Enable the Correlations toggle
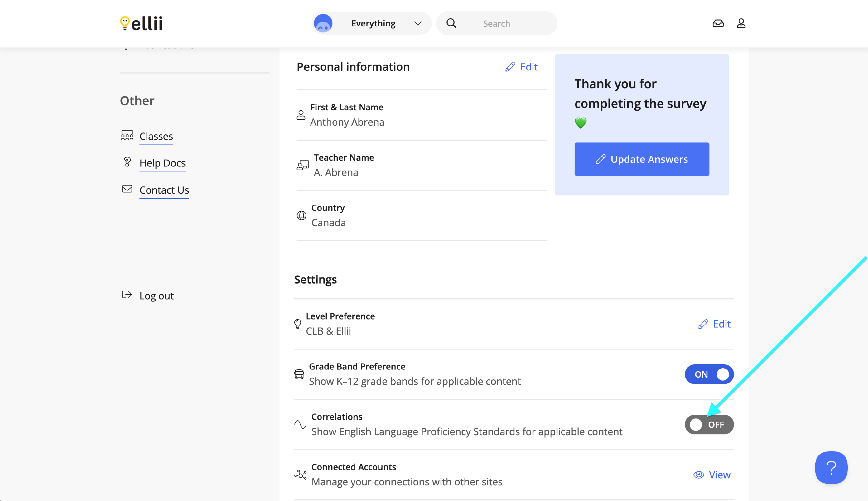The width and height of the screenshot is (868, 501). point(709,424)
